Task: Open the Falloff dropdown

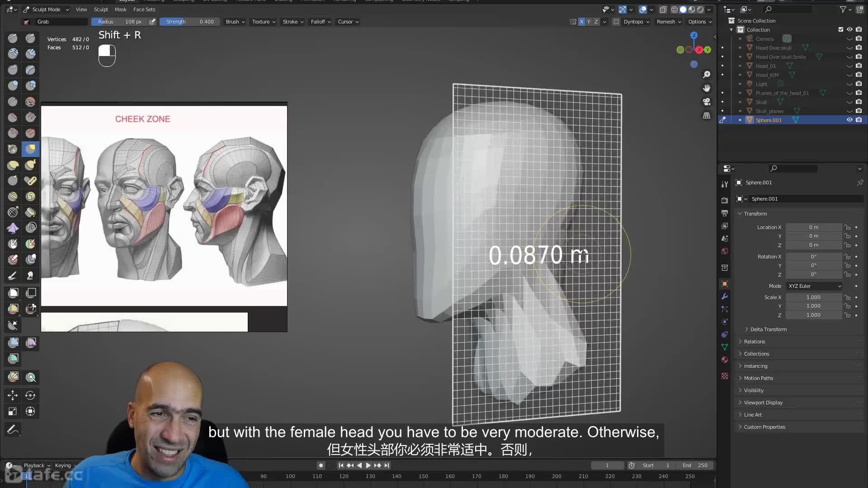Action: tap(321, 22)
